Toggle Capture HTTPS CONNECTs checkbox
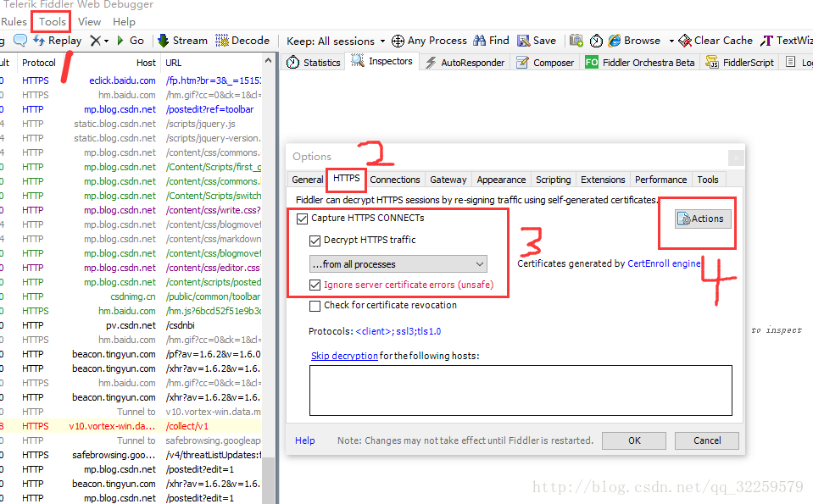The image size is (813, 504). 303,219
